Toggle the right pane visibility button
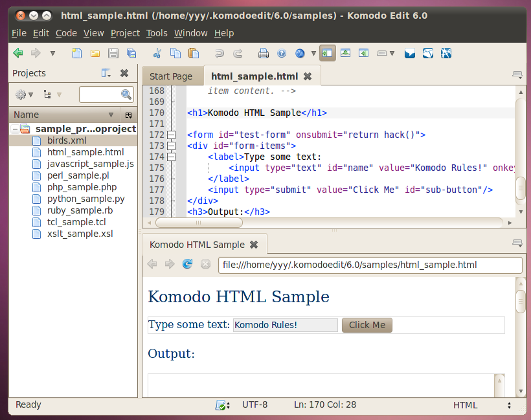The width and height of the screenshot is (531, 420). pos(364,53)
